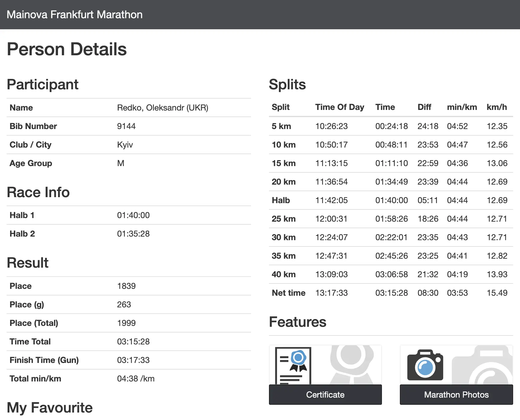Select the Race Info section title

pos(38,192)
